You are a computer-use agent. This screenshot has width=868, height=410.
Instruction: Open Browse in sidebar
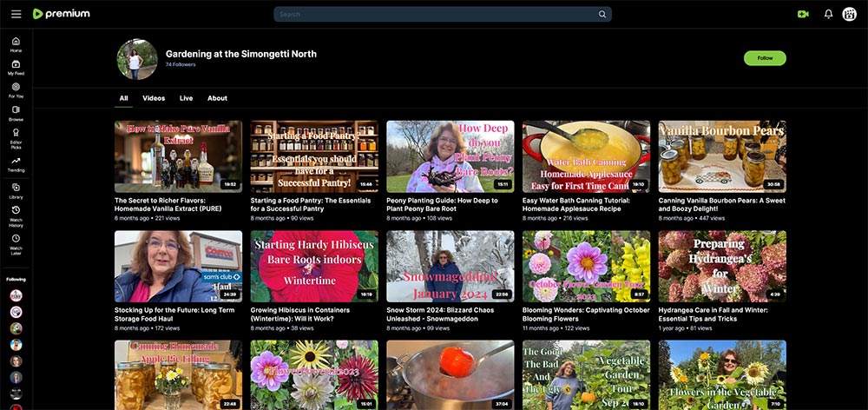[16, 114]
